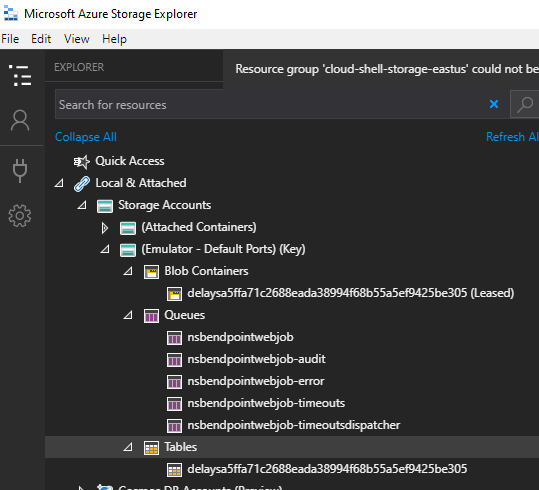Open the nsbendpointwebjob-timeoutsdispatcher queue

294,425
